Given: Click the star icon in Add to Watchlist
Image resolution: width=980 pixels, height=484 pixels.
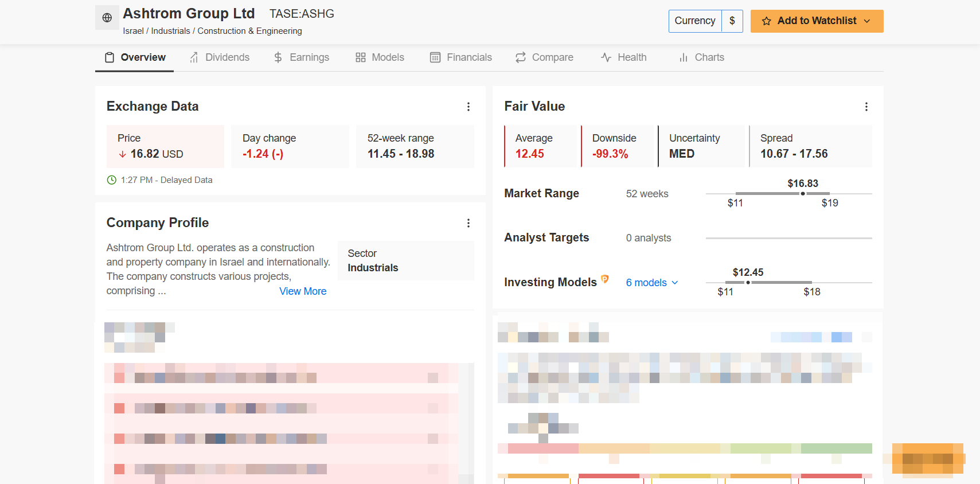Looking at the screenshot, I should click(x=767, y=21).
